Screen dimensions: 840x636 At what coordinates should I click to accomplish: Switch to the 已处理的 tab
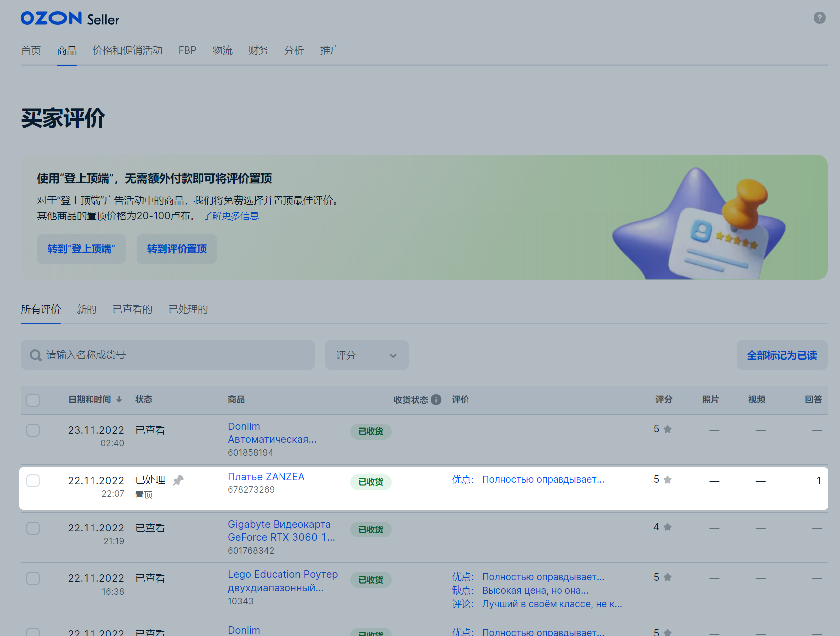[x=188, y=309]
